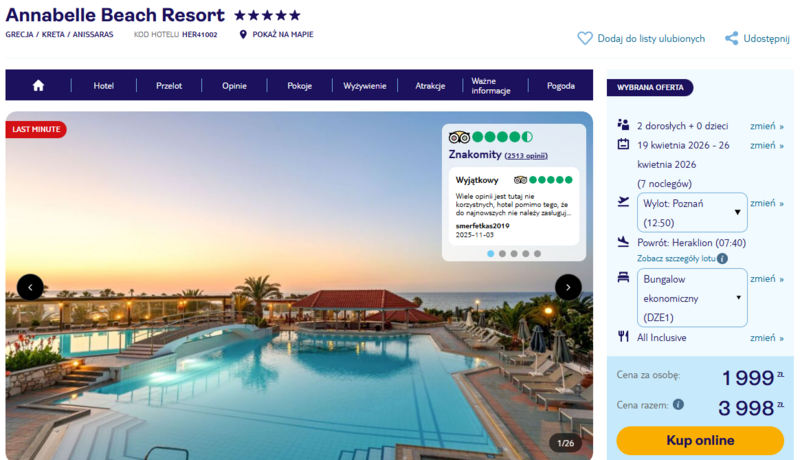Click the Kup online button

click(x=700, y=440)
